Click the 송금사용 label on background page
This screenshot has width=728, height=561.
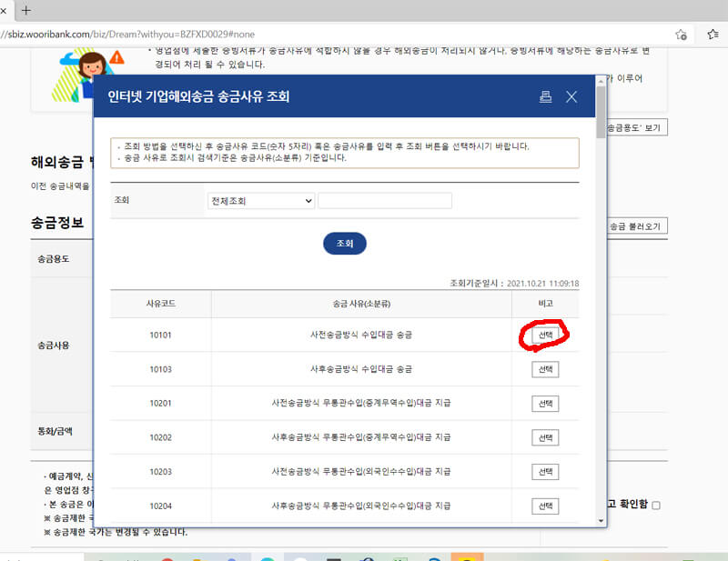click(54, 346)
